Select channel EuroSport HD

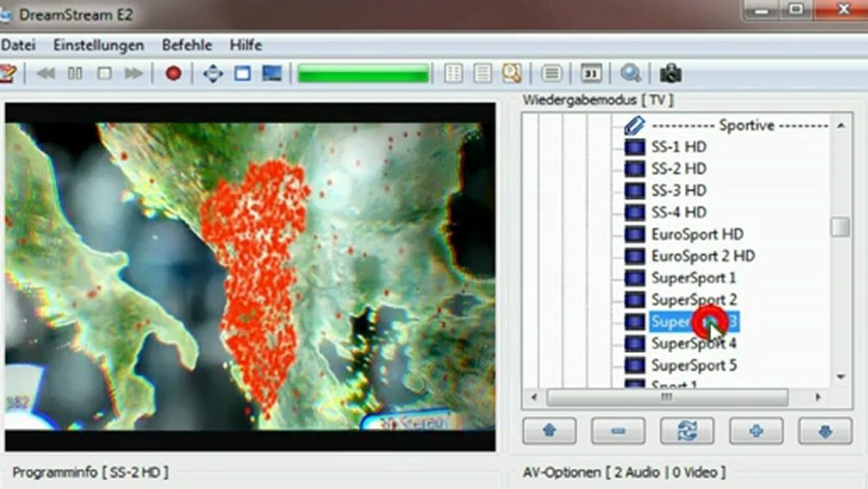pos(698,234)
